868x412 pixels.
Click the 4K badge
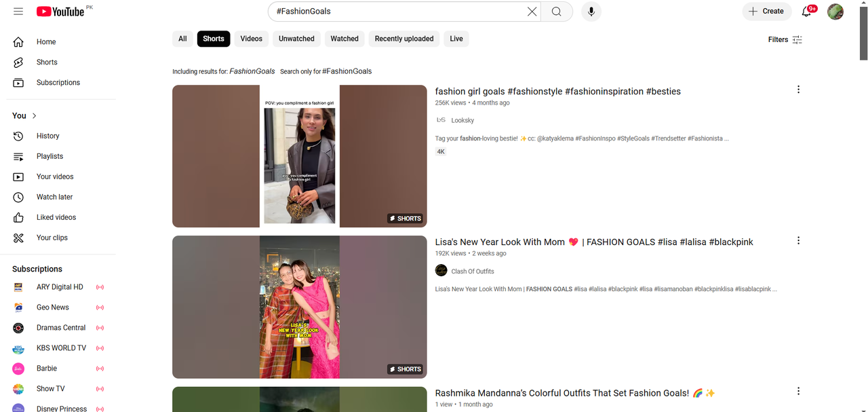tap(441, 152)
